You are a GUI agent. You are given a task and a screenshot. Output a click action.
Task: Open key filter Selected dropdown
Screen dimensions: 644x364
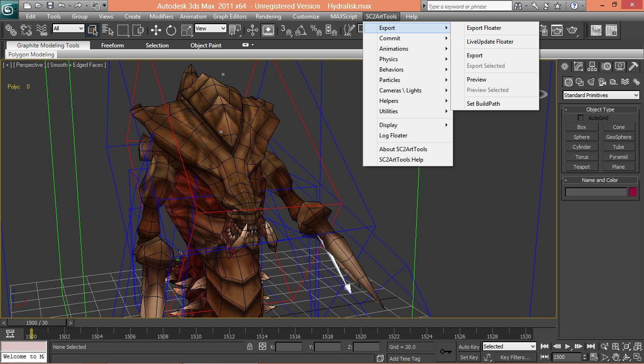click(509, 346)
